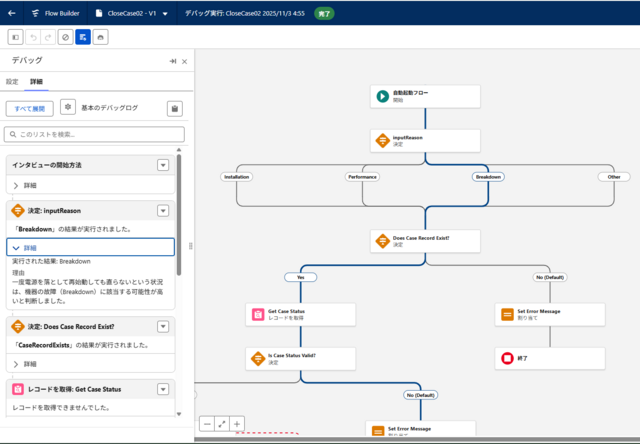Viewport: 640px width, 444px height.
Task: Open the CloseCase02 - V1 version dropdown
Action: click(x=164, y=14)
